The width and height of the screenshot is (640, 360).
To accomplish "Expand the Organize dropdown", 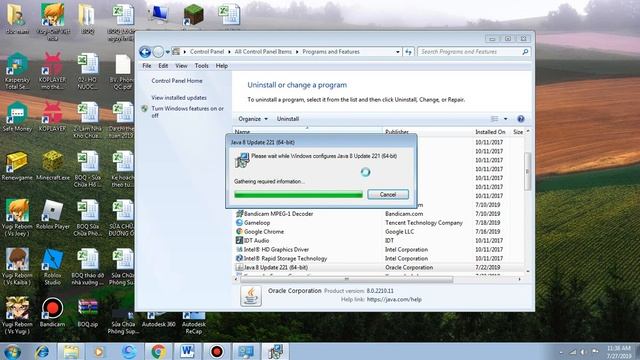I will 253,119.
